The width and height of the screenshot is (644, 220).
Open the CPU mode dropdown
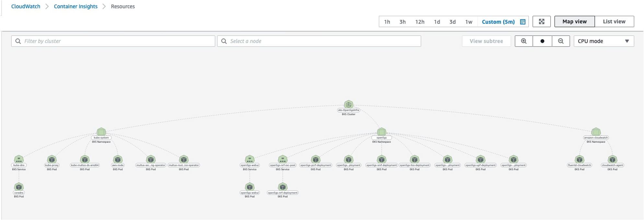tap(603, 41)
